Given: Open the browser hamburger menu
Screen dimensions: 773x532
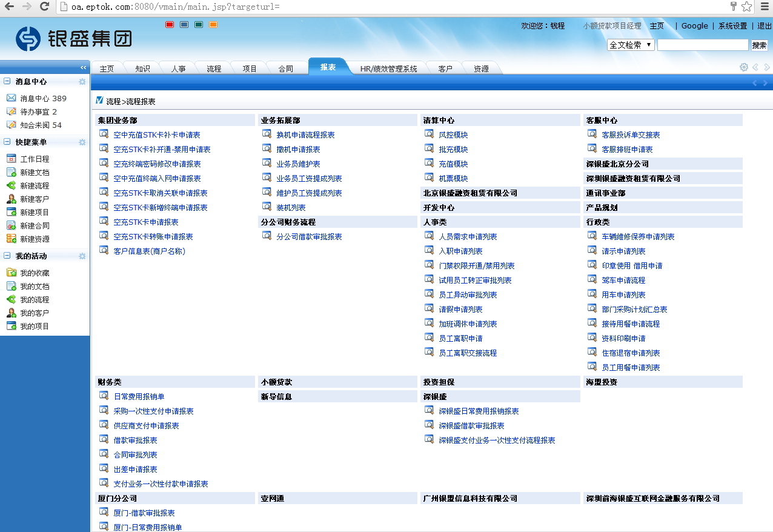Looking at the screenshot, I should click(x=765, y=7).
